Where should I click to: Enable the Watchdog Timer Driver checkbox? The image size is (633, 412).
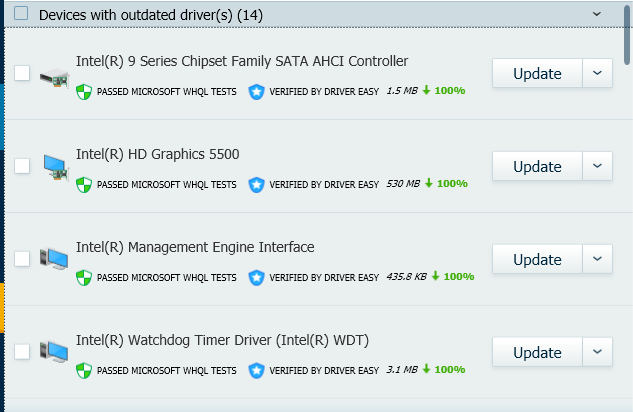tap(22, 351)
